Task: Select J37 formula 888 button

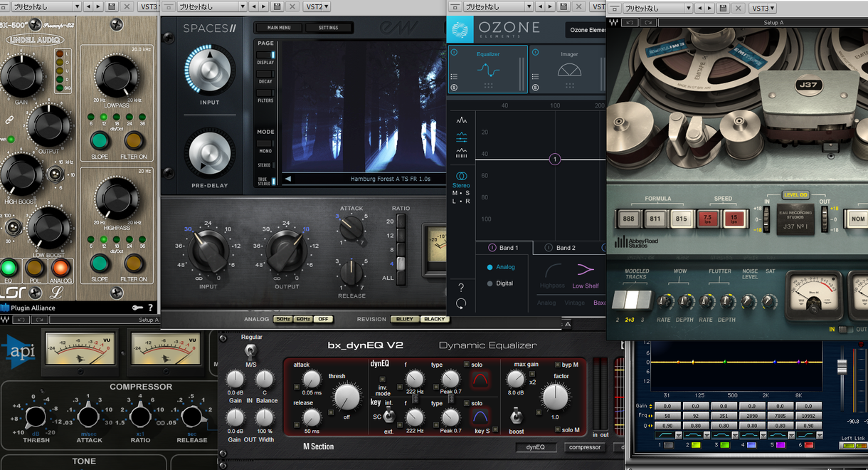Action: click(628, 218)
